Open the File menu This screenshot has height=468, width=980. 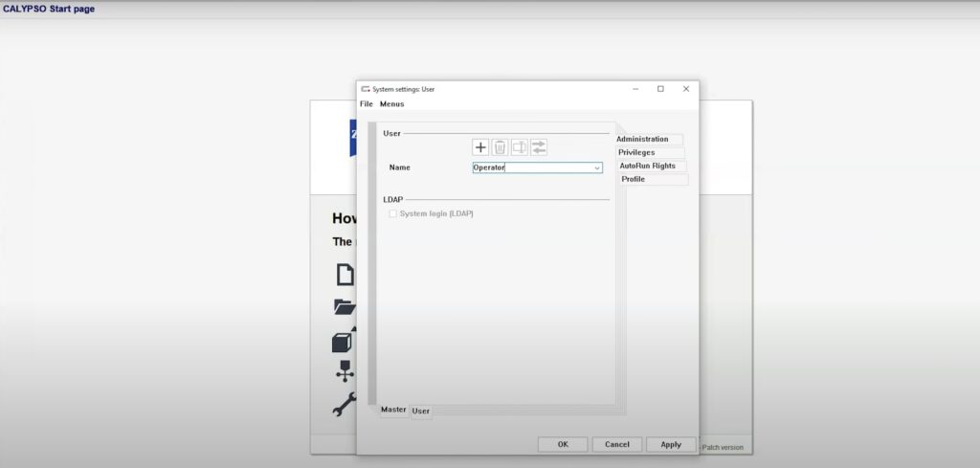[x=367, y=103]
